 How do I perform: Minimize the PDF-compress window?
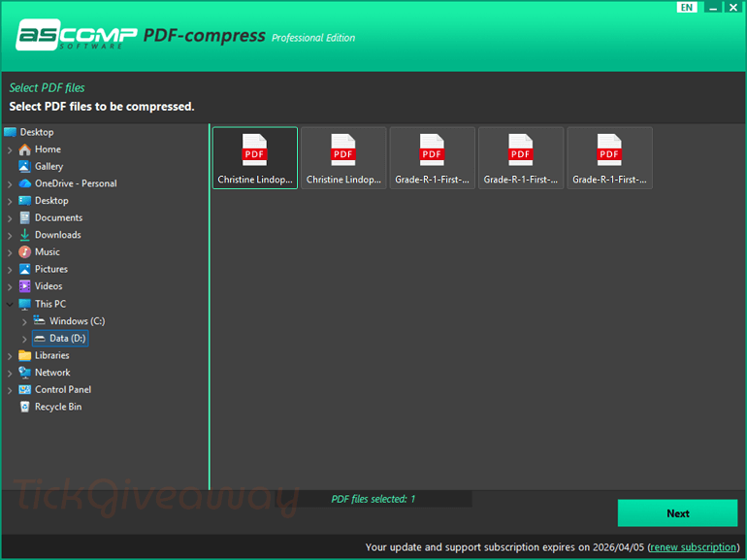click(713, 7)
